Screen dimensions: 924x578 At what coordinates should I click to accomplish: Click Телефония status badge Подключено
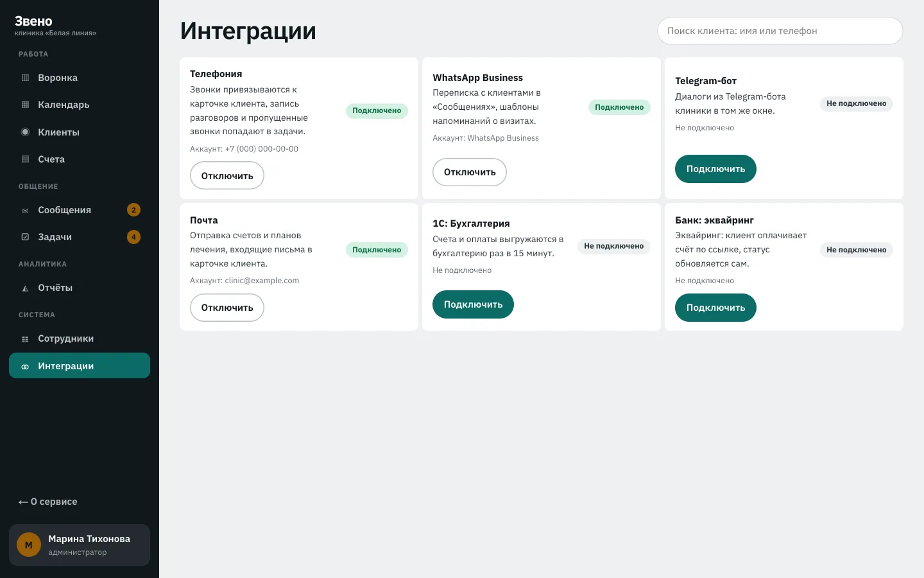click(377, 110)
